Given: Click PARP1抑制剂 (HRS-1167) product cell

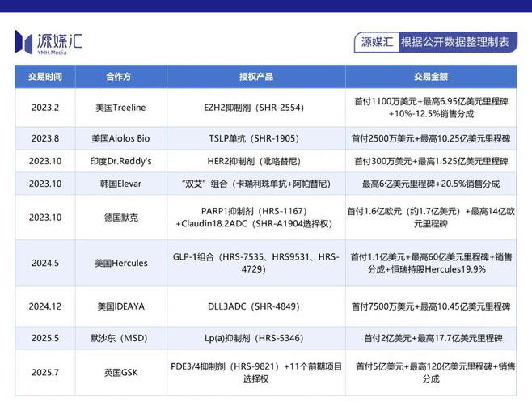Looking at the screenshot, I should tap(256, 218).
